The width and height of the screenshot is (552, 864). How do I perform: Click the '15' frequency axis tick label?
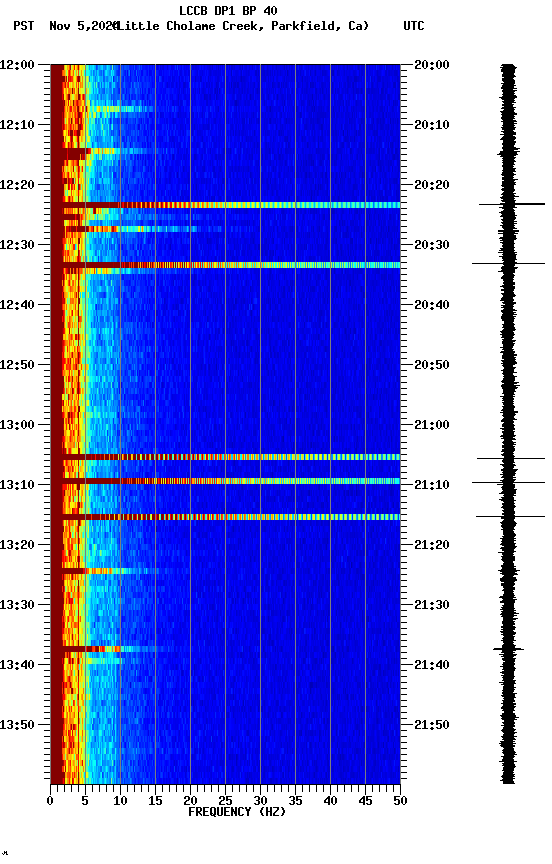pyautogui.click(x=155, y=801)
